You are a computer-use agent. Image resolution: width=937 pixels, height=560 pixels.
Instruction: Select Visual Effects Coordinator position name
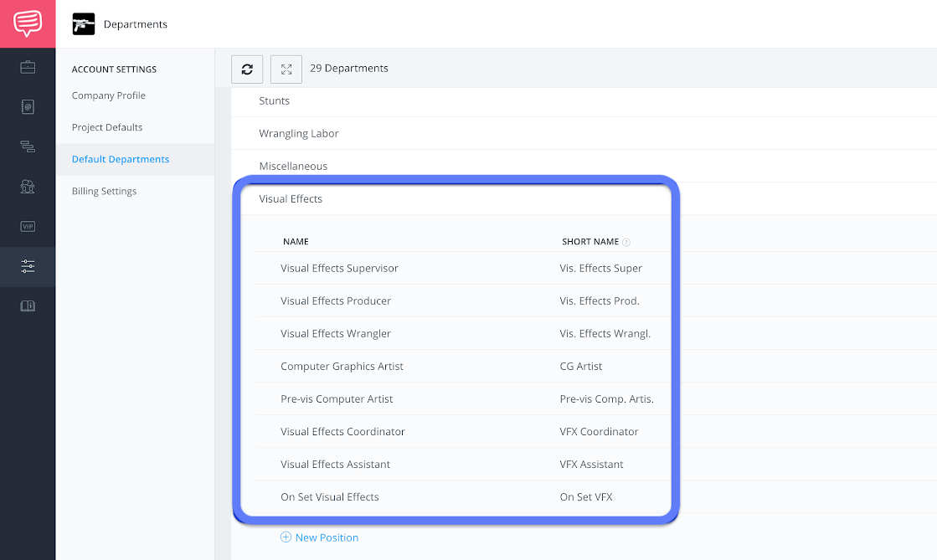[342, 431]
